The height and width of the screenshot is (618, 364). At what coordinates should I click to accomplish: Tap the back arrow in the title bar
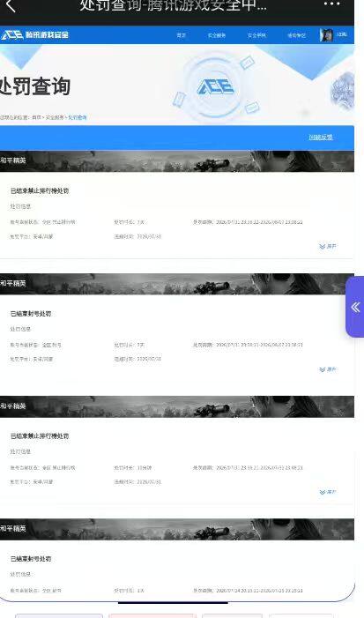click(x=11, y=5)
